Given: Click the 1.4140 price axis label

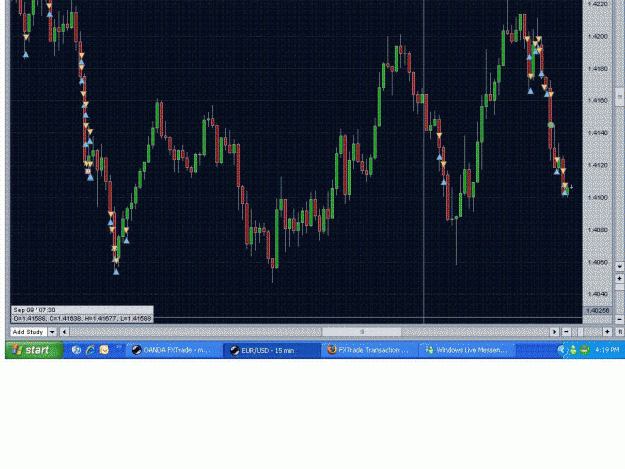Looking at the screenshot, I should [597, 133].
